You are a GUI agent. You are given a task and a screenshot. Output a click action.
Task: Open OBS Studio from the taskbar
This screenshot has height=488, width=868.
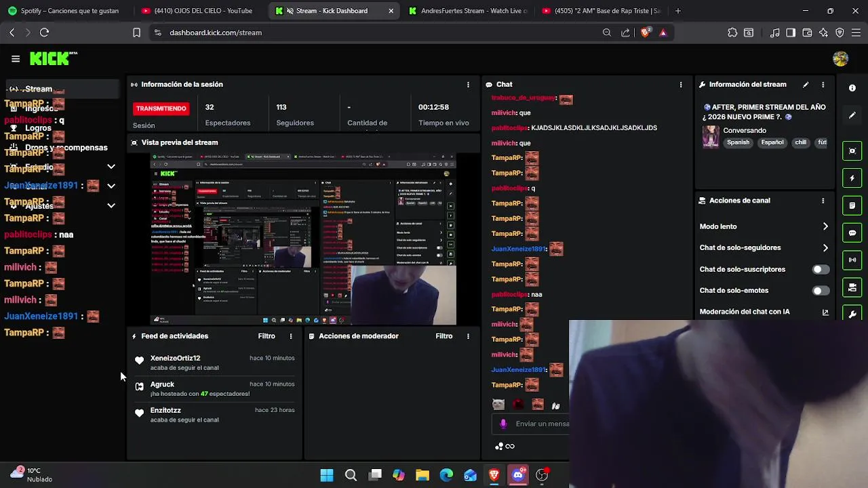(542, 475)
